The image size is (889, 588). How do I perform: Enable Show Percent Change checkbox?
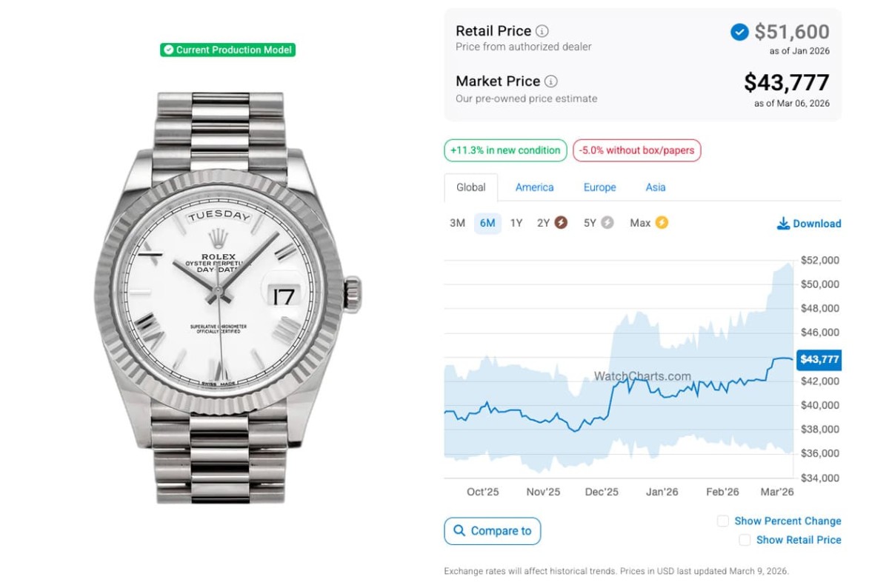(x=723, y=521)
